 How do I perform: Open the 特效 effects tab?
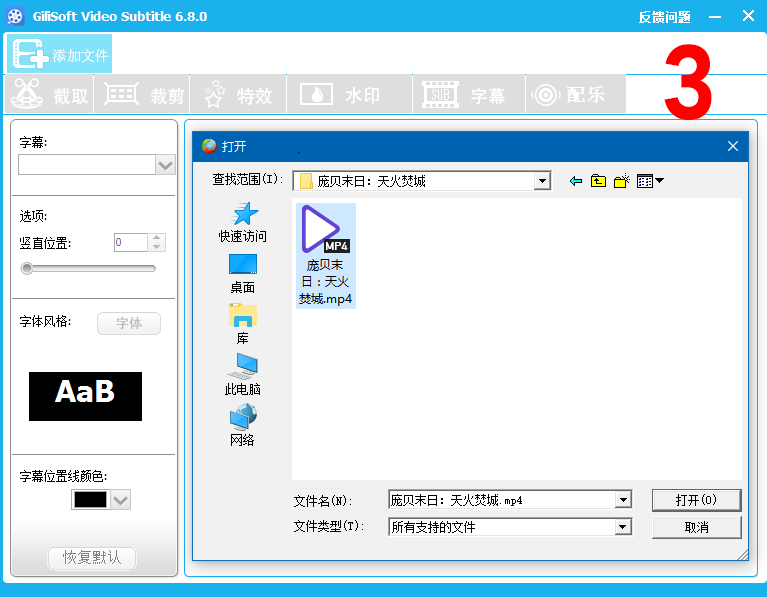238,94
